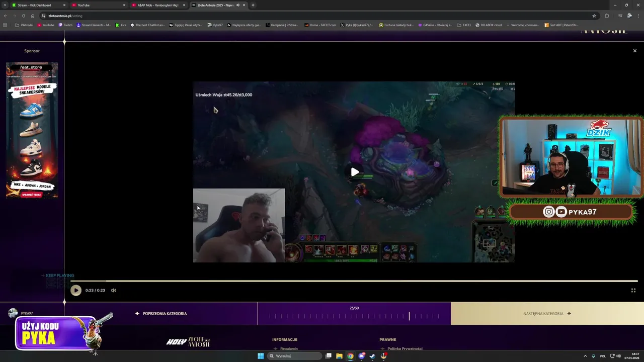Open Steam from the taskbar
This screenshot has width=644, height=362.
pyautogui.click(x=372, y=356)
